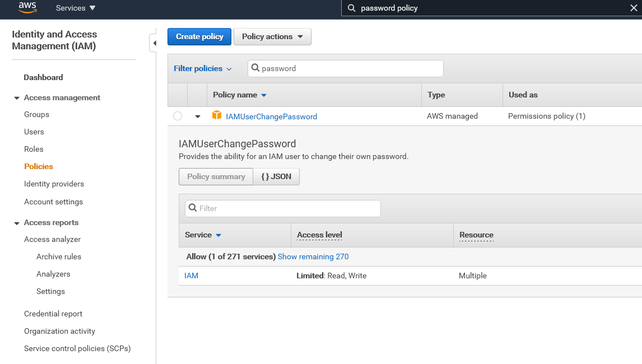Click the search magnifier in top bar
This screenshot has width=642, height=364.
352,8
